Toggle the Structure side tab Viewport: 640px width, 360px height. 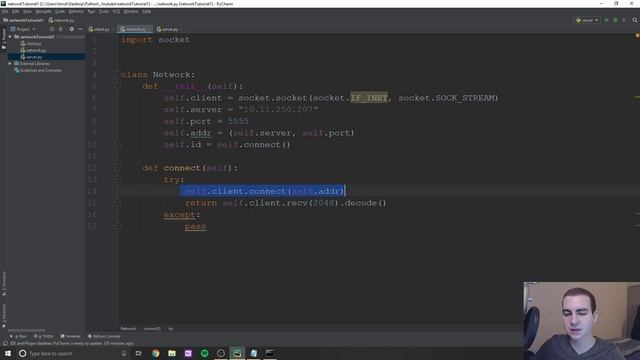(x=4, y=284)
